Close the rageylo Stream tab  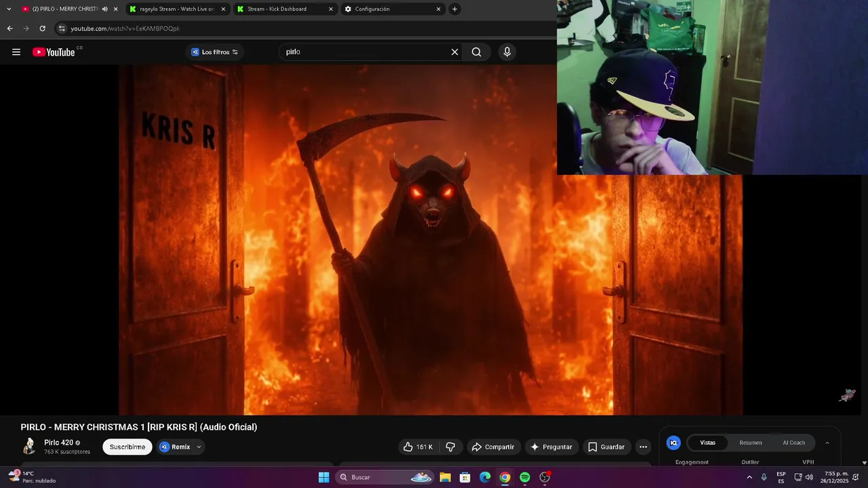point(223,9)
